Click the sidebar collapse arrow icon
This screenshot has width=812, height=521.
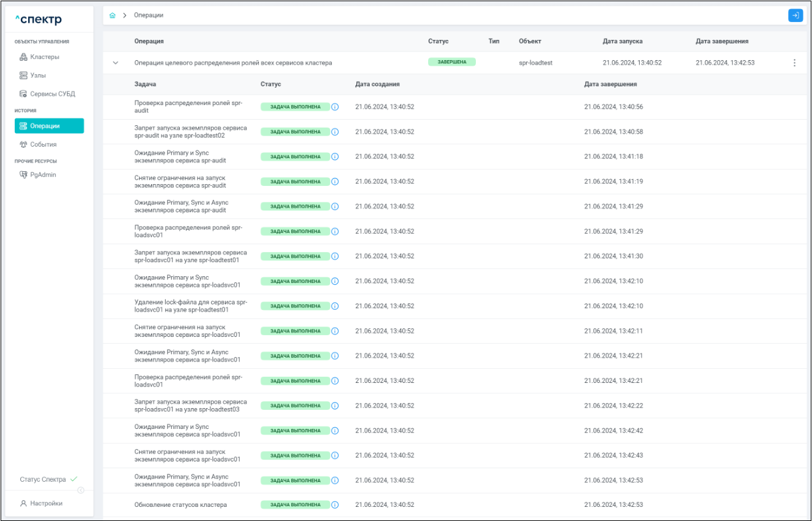pyautogui.click(x=81, y=490)
